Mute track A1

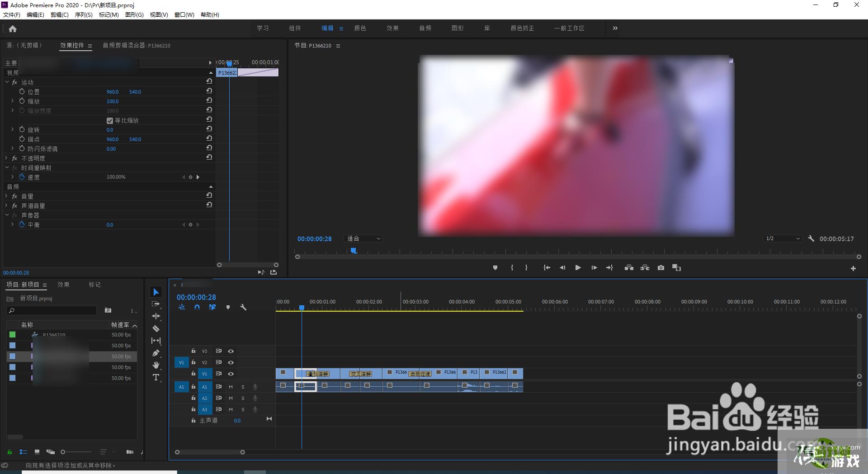point(231,387)
